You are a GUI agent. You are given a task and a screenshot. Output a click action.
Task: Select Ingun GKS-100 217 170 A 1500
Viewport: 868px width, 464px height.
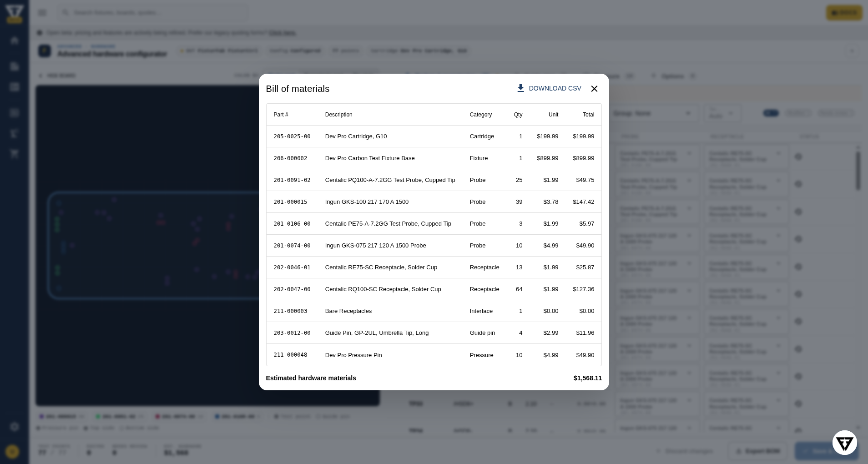coord(367,202)
